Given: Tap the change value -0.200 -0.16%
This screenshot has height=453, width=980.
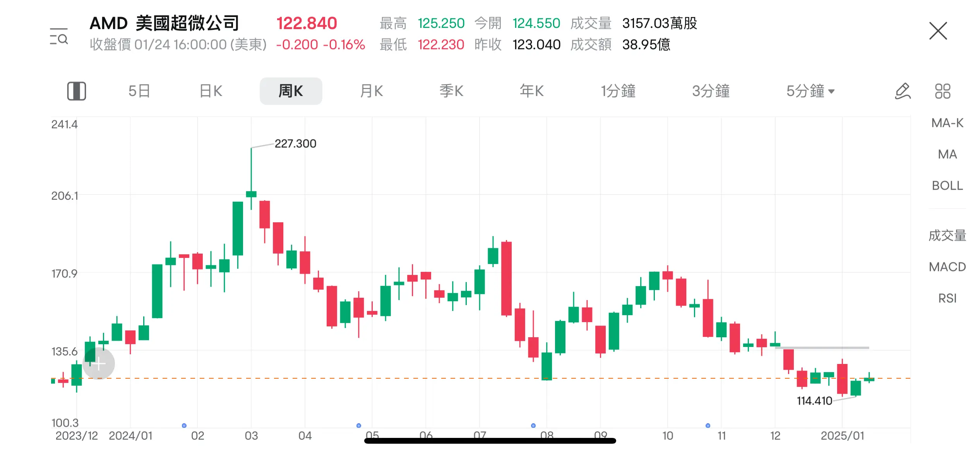Looking at the screenshot, I should [x=320, y=45].
